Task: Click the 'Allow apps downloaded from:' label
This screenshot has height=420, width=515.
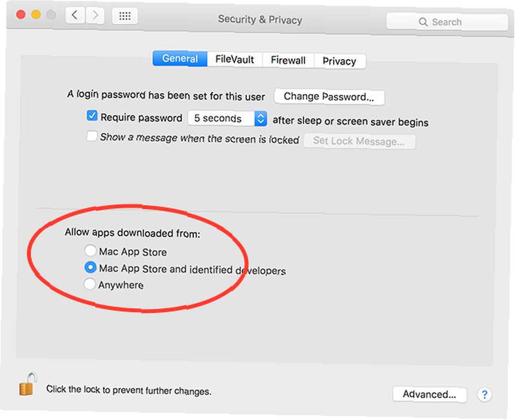Action: [x=132, y=233]
